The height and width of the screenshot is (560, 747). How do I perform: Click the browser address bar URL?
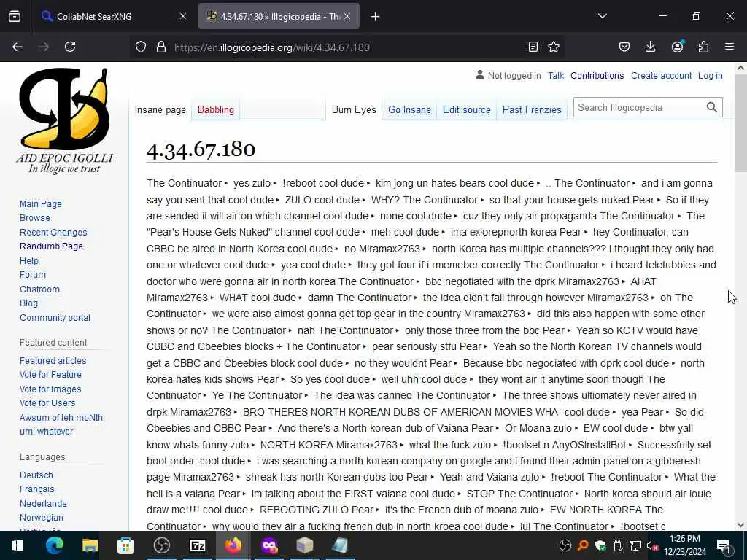[x=271, y=47]
